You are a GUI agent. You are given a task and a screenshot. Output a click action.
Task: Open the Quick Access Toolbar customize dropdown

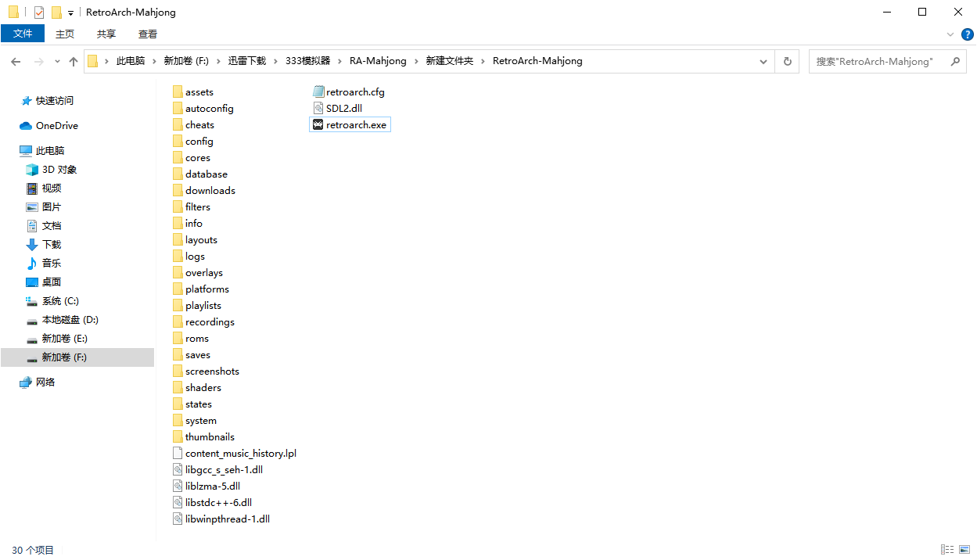point(70,13)
